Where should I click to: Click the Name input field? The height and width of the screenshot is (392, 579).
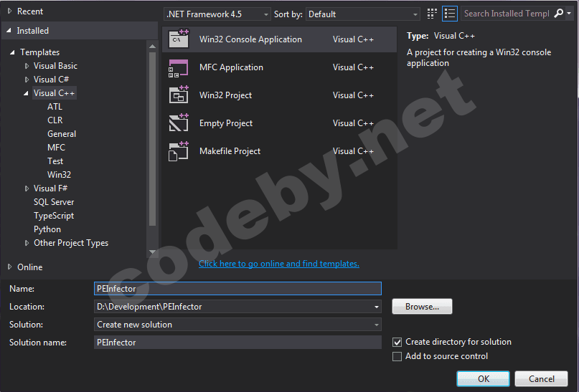pos(237,289)
